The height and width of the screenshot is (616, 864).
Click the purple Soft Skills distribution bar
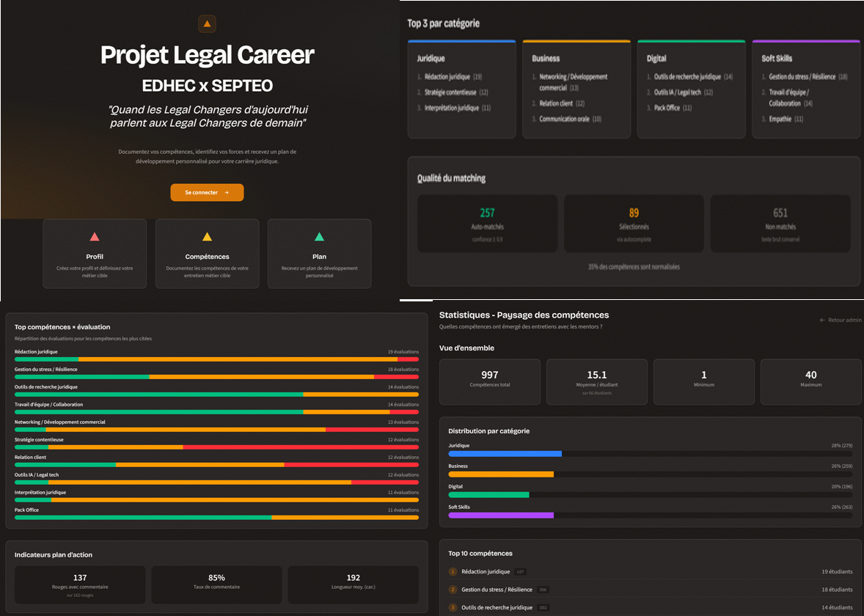pos(500,515)
